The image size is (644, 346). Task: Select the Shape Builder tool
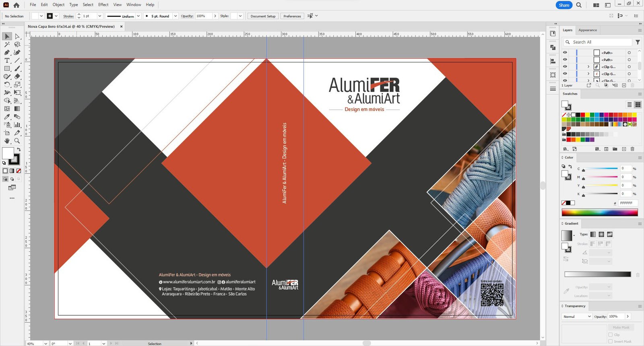pyautogui.click(x=7, y=101)
